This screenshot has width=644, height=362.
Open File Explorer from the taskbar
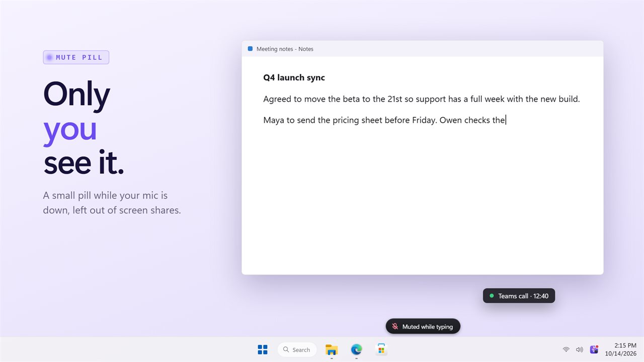(331, 349)
